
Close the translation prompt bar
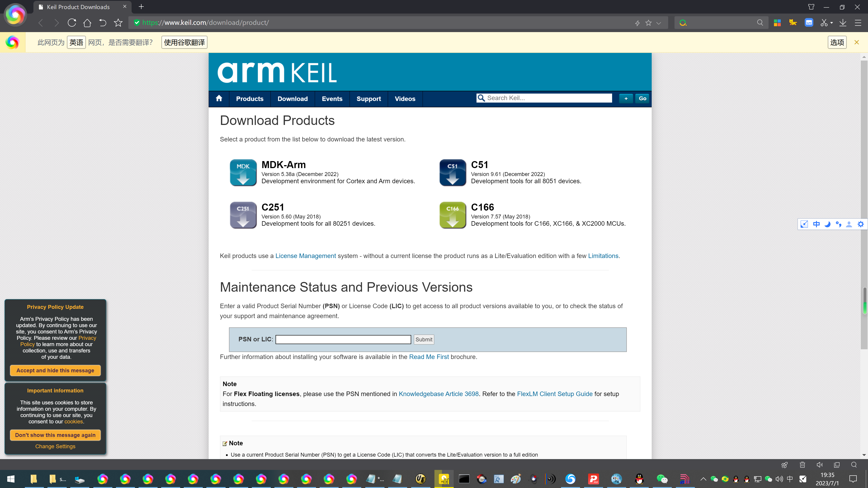pyautogui.click(x=856, y=42)
